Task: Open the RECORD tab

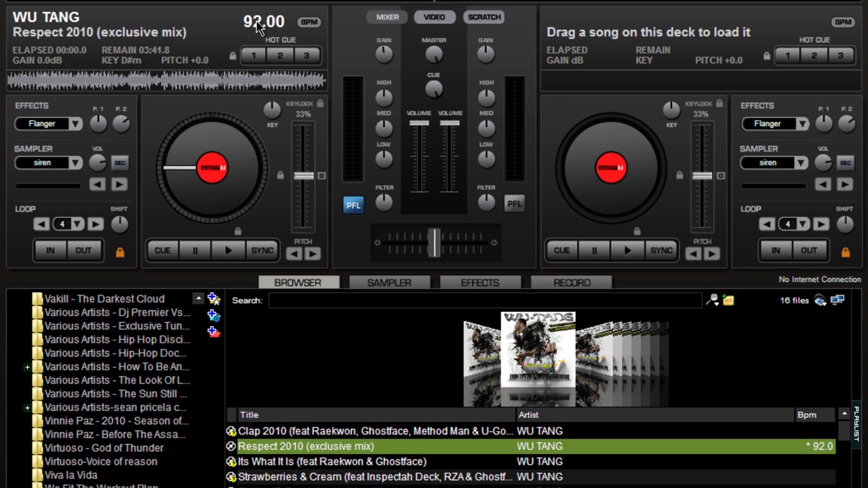Action: (572, 283)
